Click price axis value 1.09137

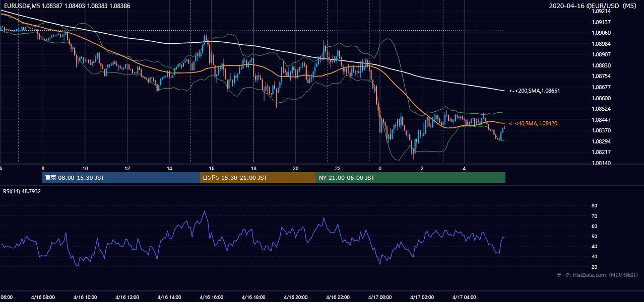tap(601, 22)
